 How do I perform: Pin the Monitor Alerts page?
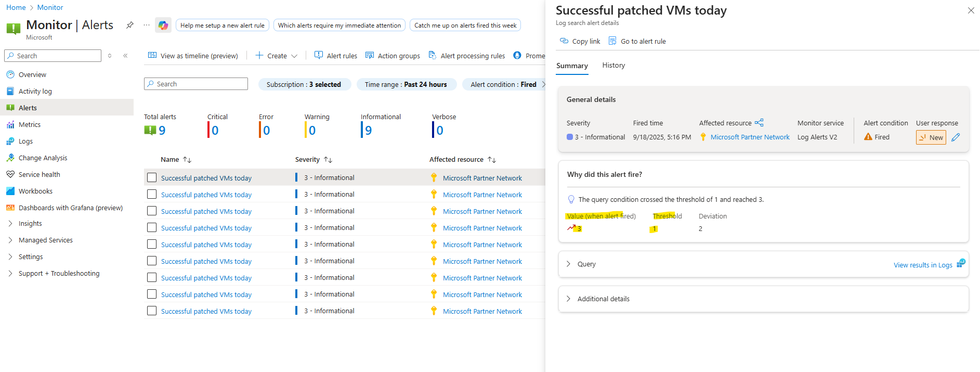tap(130, 25)
